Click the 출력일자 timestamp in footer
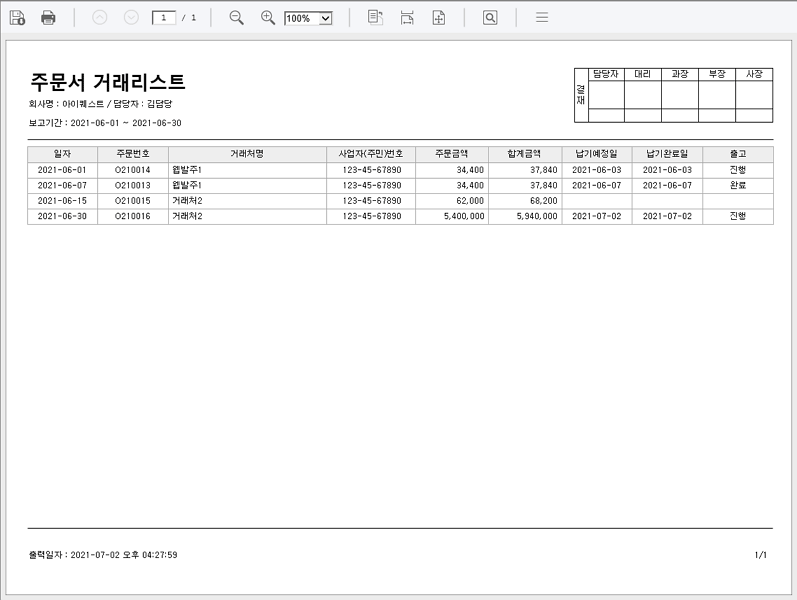 coord(103,555)
